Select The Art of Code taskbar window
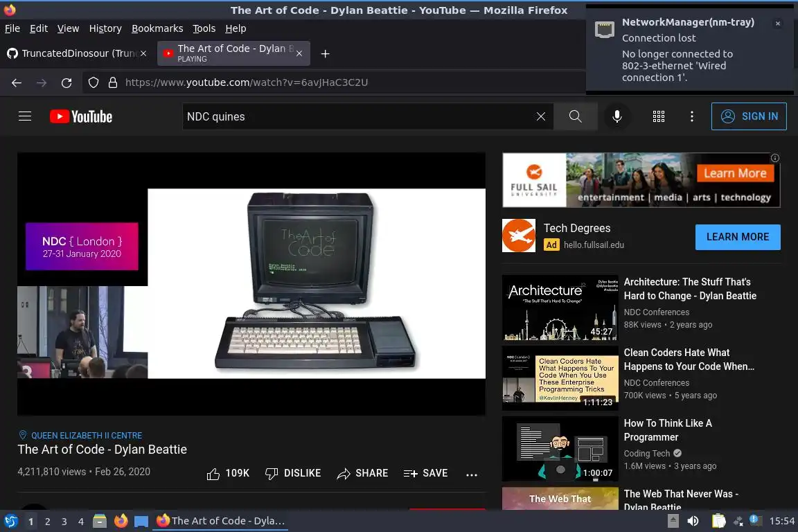 click(x=220, y=521)
